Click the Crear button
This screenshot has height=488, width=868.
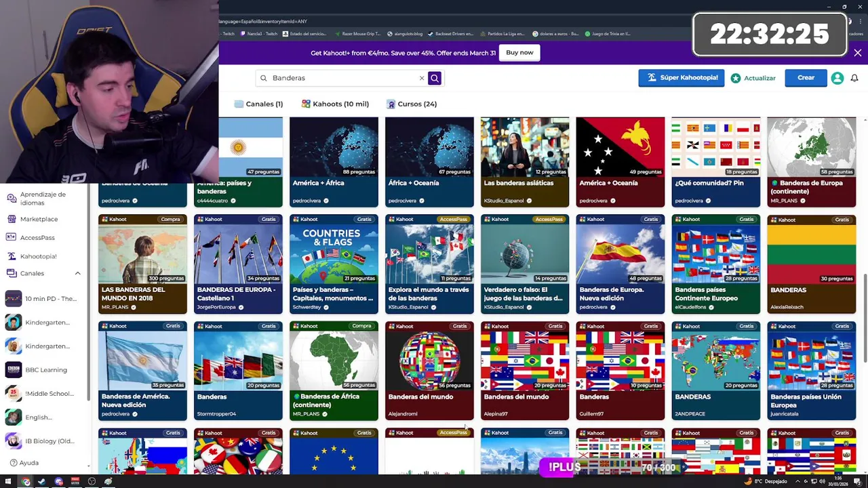click(x=806, y=78)
